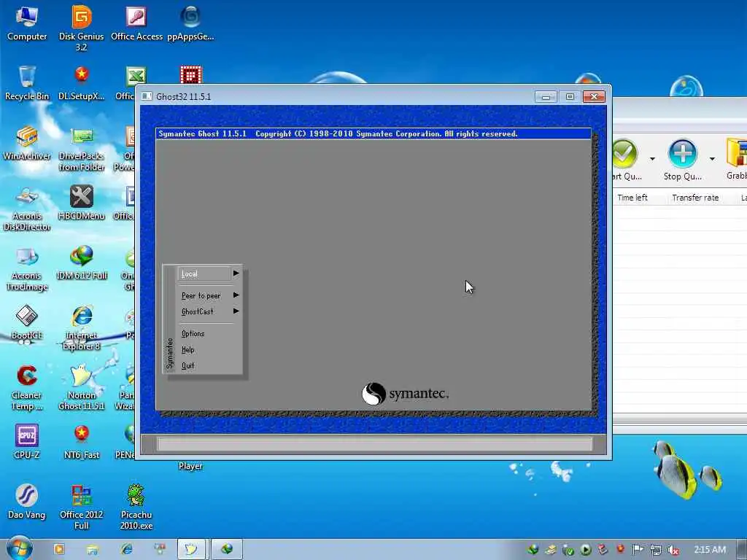Launch Acronis DiskDirector shortcut

coord(27,209)
